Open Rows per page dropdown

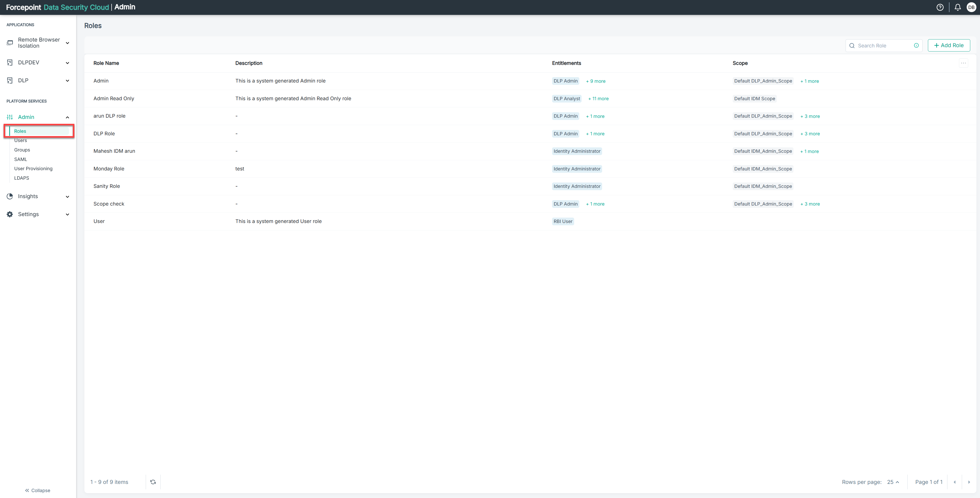pyautogui.click(x=893, y=482)
